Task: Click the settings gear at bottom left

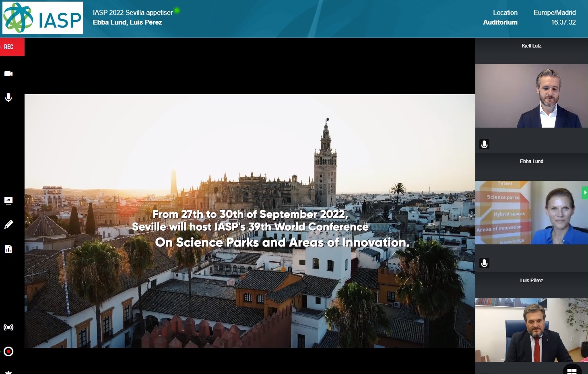Action: coord(8,372)
